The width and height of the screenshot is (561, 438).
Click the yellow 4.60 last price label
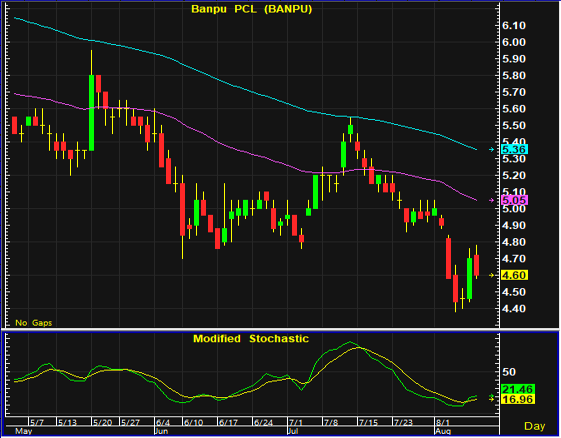click(x=514, y=275)
